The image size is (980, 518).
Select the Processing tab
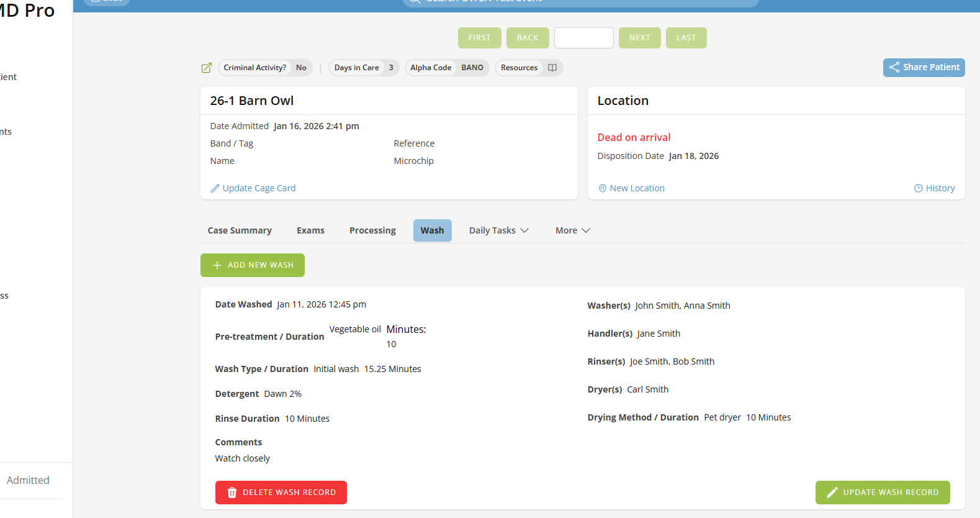pos(372,230)
